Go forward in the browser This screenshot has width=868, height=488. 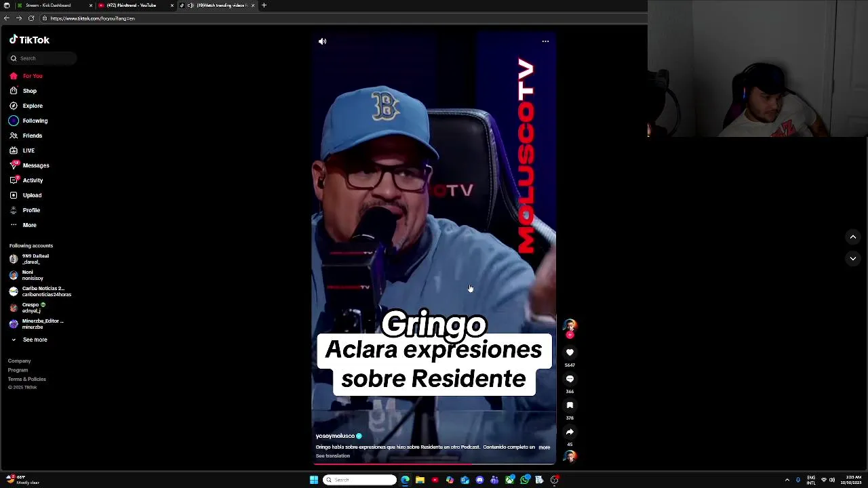point(19,18)
